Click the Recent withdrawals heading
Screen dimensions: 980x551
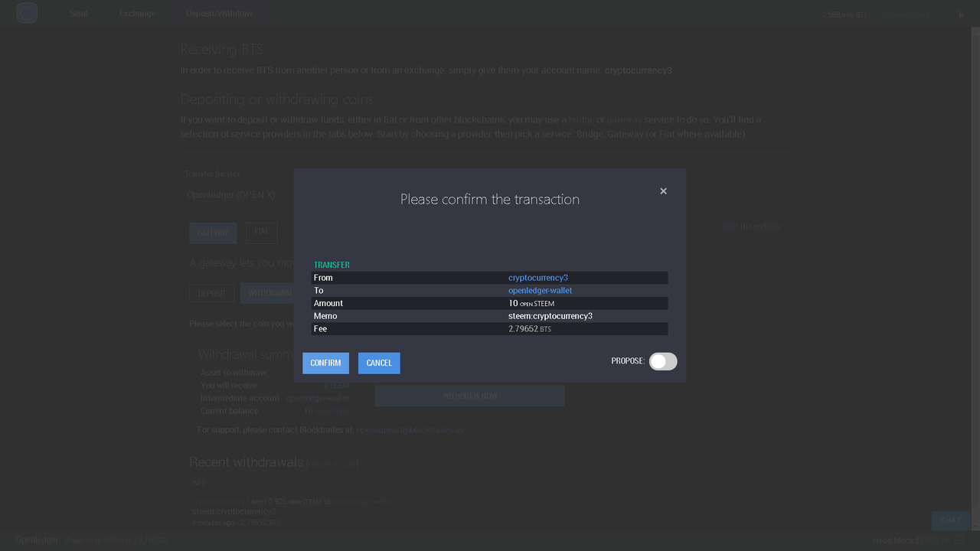pyautogui.click(x=246, y=462)
